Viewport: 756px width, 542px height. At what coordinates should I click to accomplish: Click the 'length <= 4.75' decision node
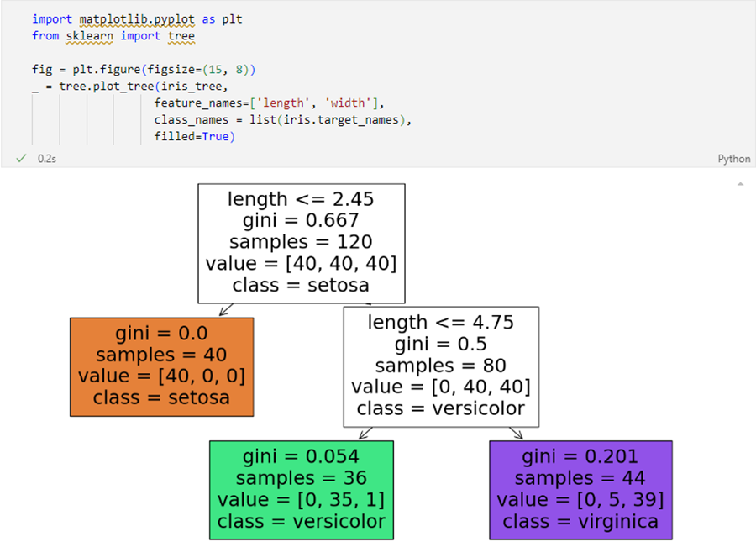(441, 366)
